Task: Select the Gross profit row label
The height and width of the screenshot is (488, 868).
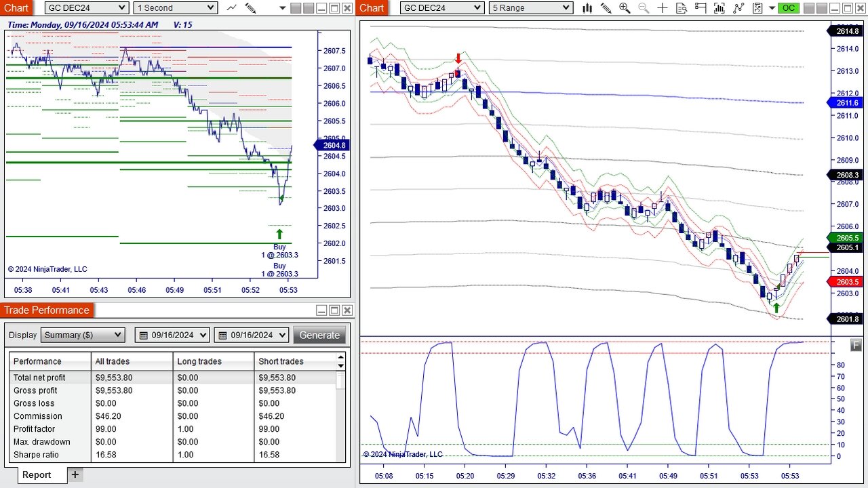Action: (35, 390)
